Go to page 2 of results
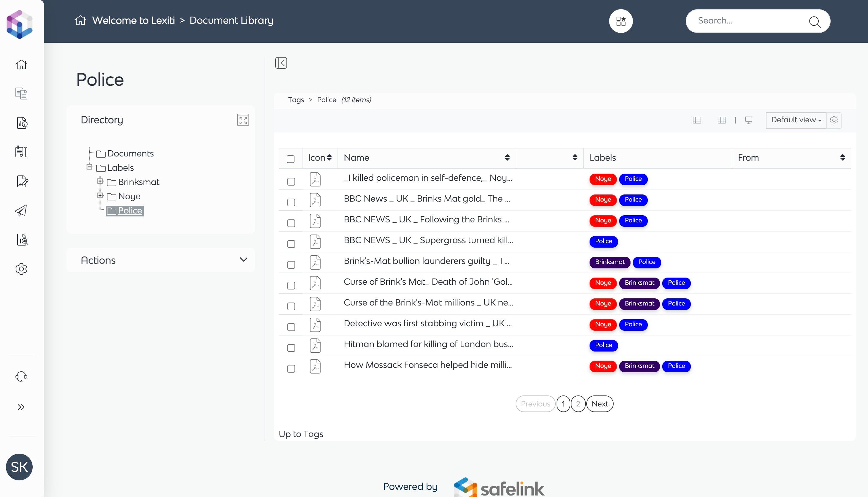Screen dimensions: 868x497 pyautogui.click(x=578, y=404)
